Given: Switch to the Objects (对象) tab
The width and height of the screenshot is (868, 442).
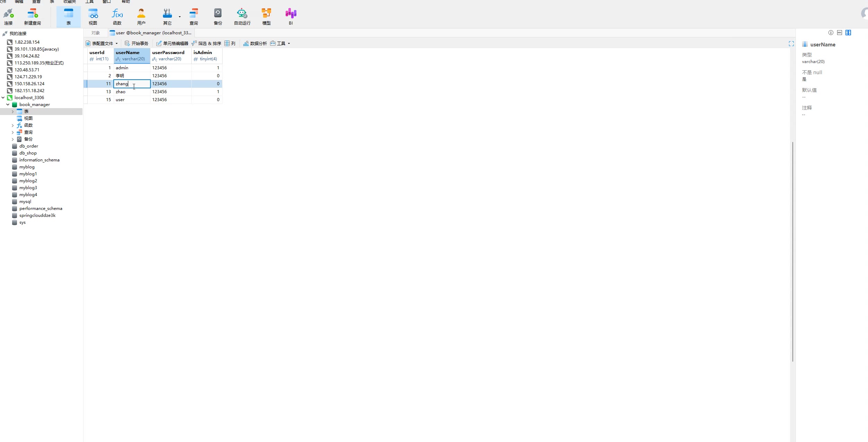Looking at the screenshot, I should [95, 33].
